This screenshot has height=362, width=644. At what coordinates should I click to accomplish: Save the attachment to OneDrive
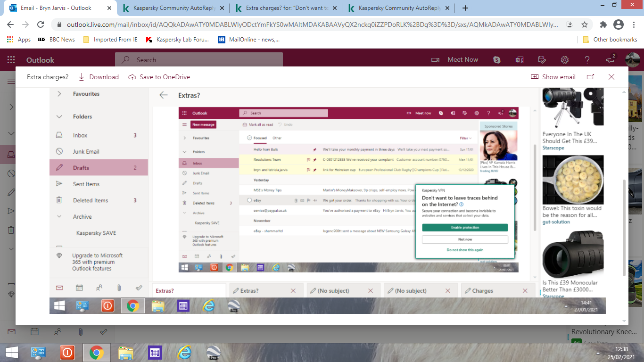tap(159, 77)
